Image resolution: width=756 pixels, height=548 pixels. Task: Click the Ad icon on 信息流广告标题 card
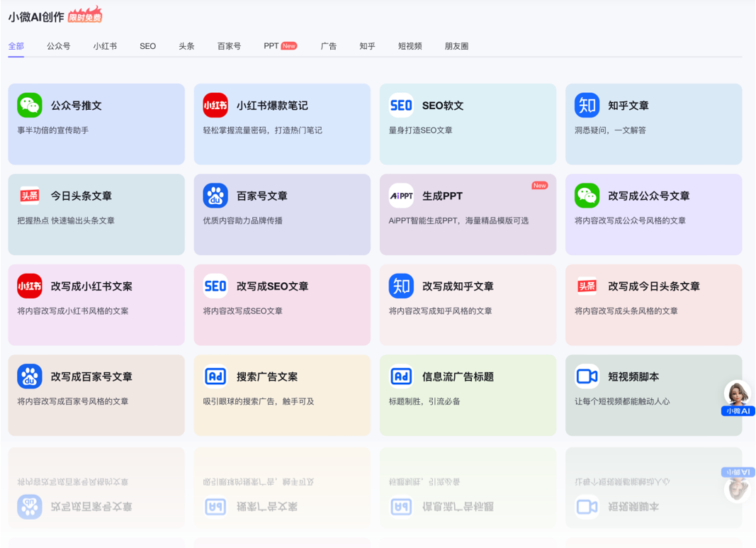click(x=401, y=376)
